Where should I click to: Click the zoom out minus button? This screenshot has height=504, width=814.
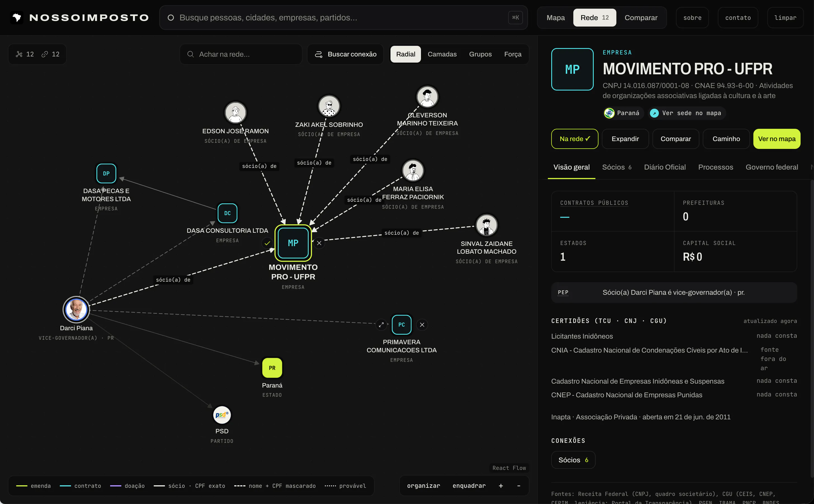pyautogui.click(x=519, y=486)
